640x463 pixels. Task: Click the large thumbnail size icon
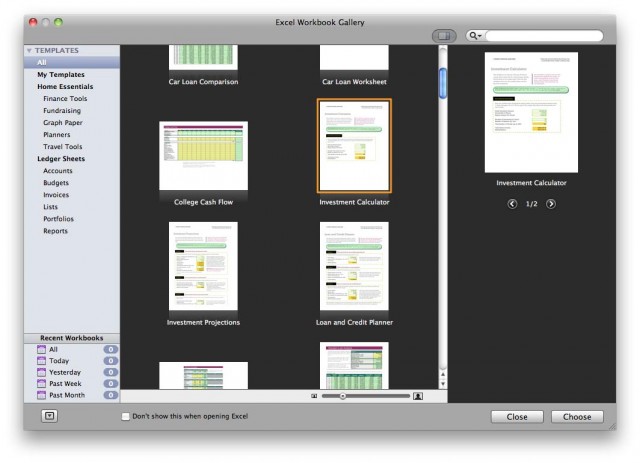418,396
